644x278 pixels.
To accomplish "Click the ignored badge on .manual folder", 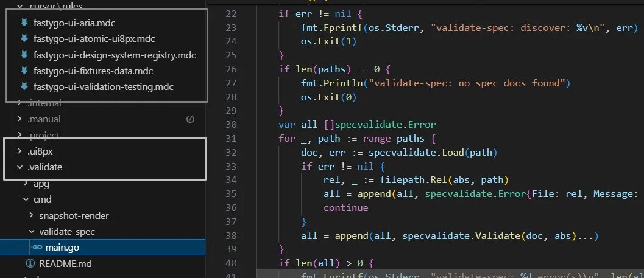I will click(x=190, y=119).
